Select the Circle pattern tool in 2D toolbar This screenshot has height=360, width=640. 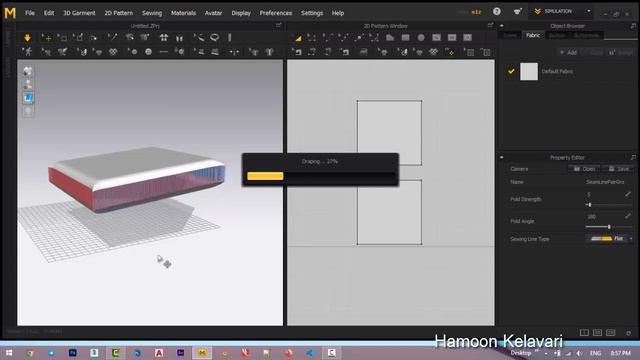coord(421,38)
